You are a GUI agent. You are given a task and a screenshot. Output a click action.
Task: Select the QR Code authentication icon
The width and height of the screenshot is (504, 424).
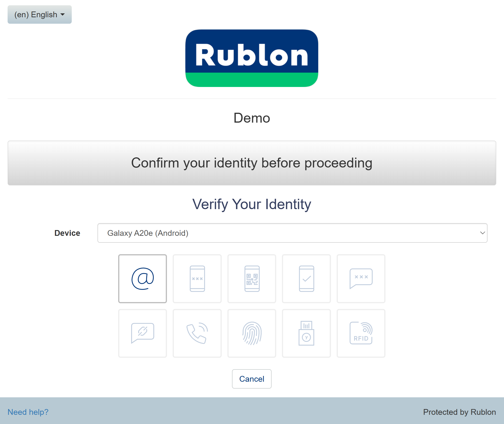[252, 279]
